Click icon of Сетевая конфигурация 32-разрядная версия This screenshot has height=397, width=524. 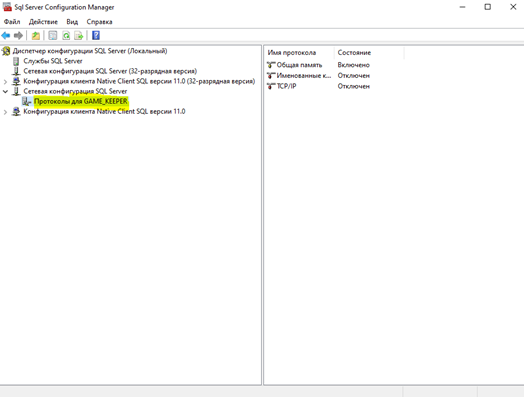pos(16,71)
